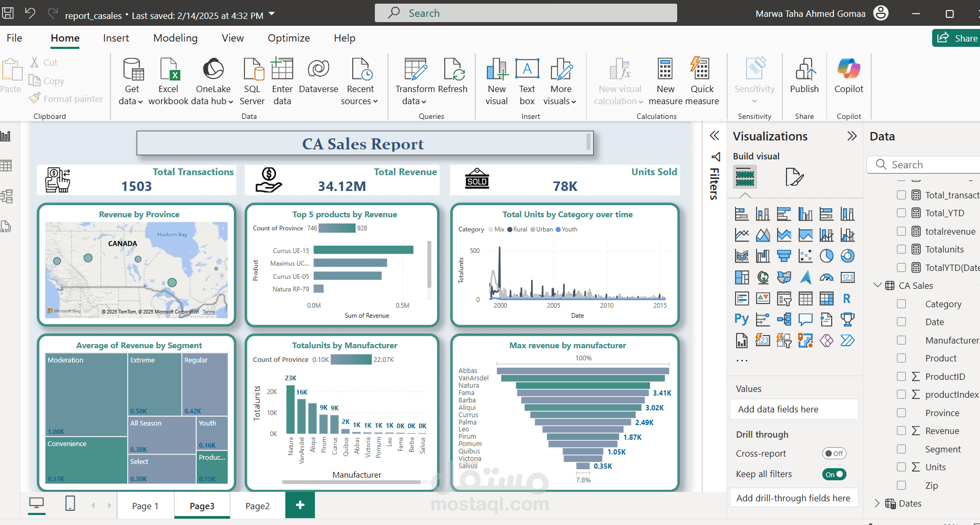Screen dimensions: 980x525
Task: Check the Manufacturer field
Action: point(902,340)
